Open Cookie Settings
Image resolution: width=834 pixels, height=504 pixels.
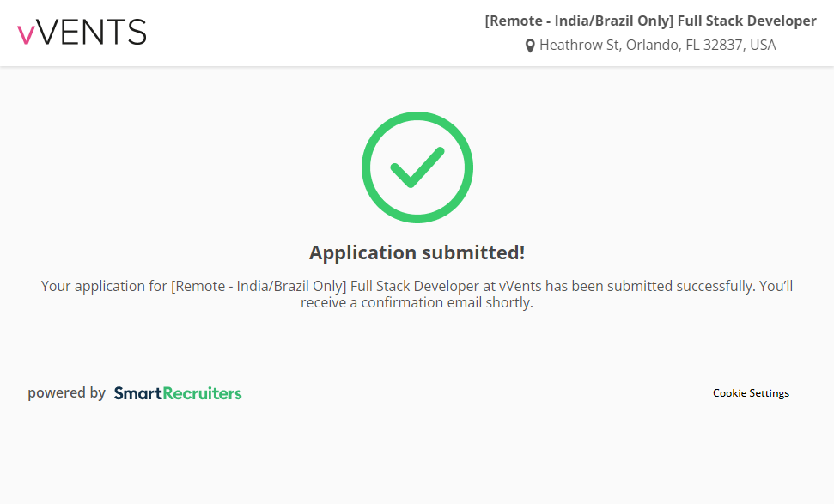(751, 393)
